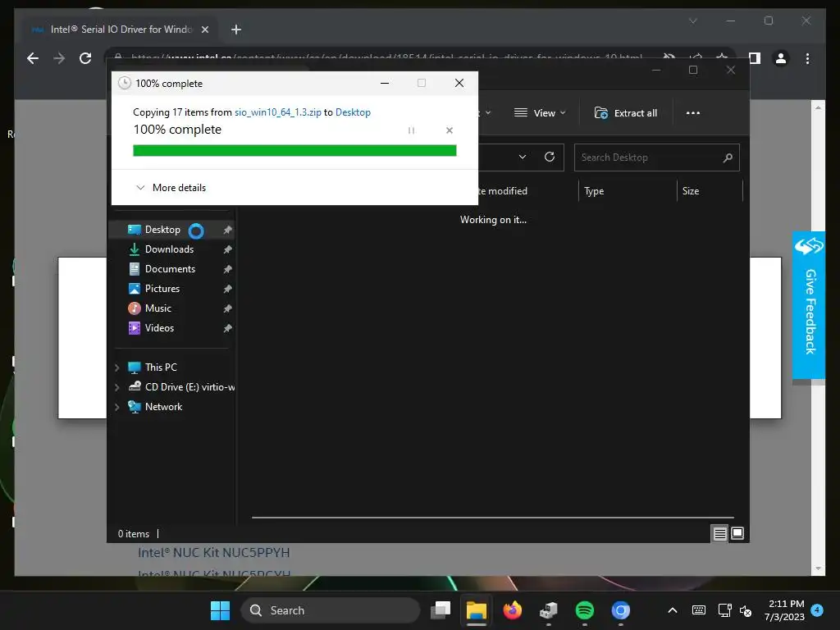Image resolution: width=840 pixels, height=630 pixels.
Task: Open the clock showing 2:11 PM
Action: click(785, 610)
